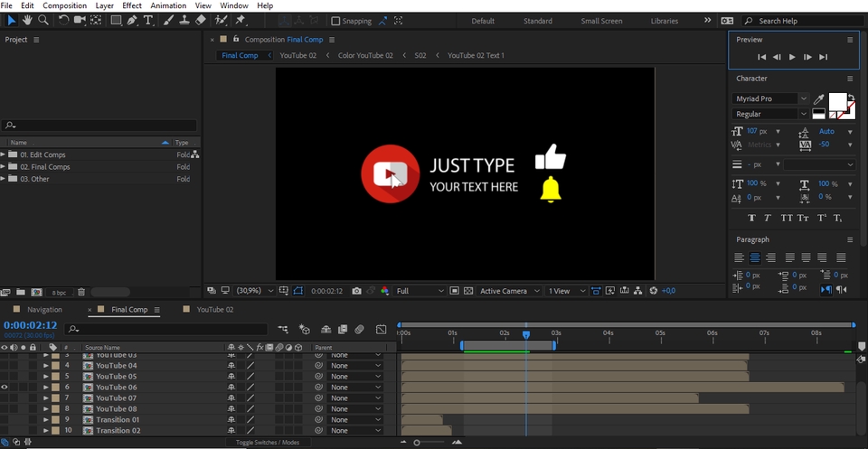868x449 pixels.
Task: Open the Effect menu
Action: [x=132, y=5]
